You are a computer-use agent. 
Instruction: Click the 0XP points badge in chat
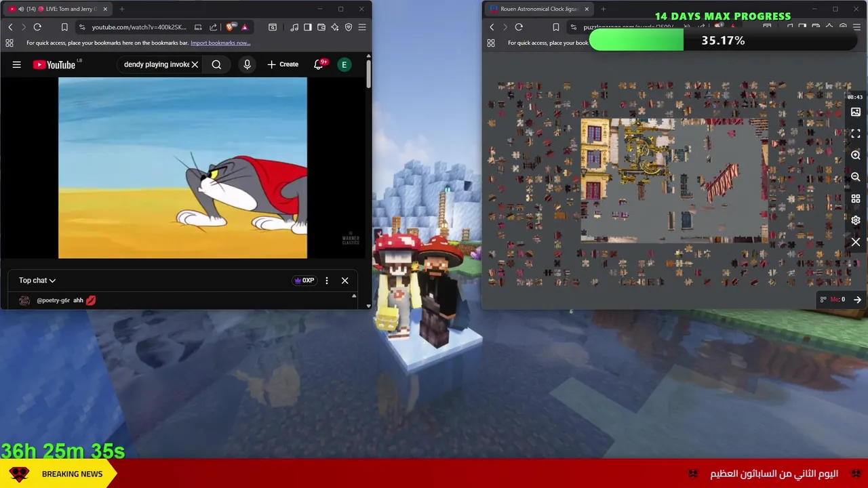tap(304, 280)
